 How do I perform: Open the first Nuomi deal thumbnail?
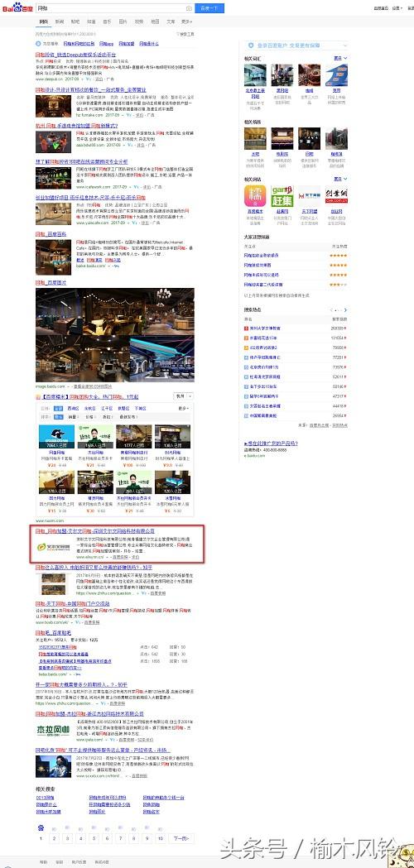pos(56,437)
